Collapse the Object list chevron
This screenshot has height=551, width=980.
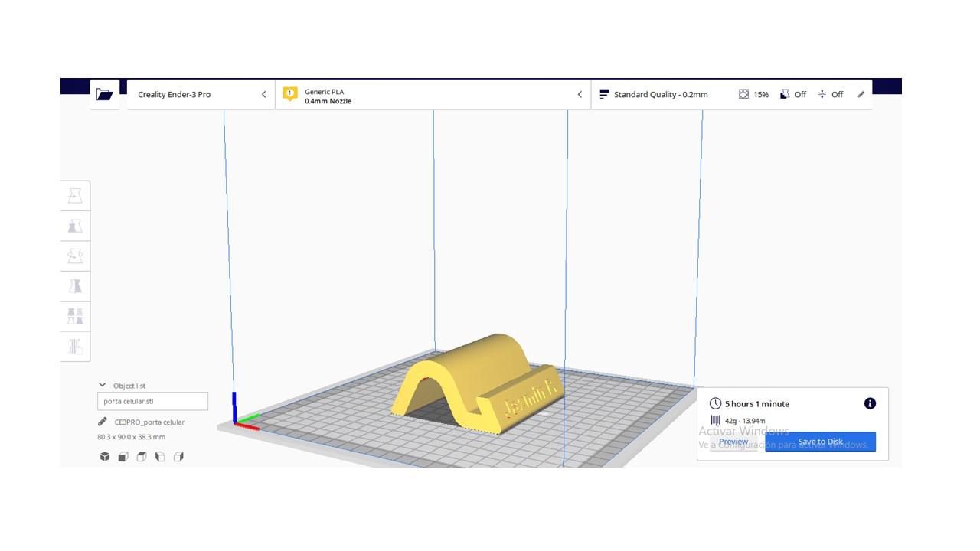(103, 386)
